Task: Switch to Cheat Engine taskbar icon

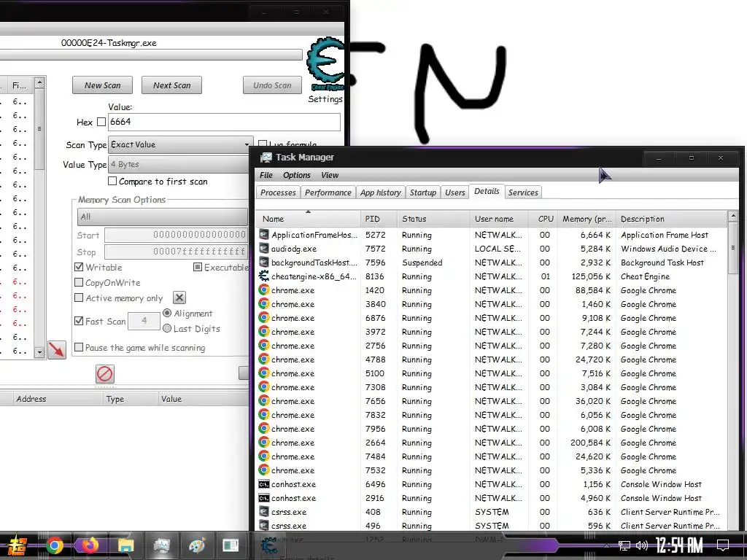Action: tap(268, 545)
